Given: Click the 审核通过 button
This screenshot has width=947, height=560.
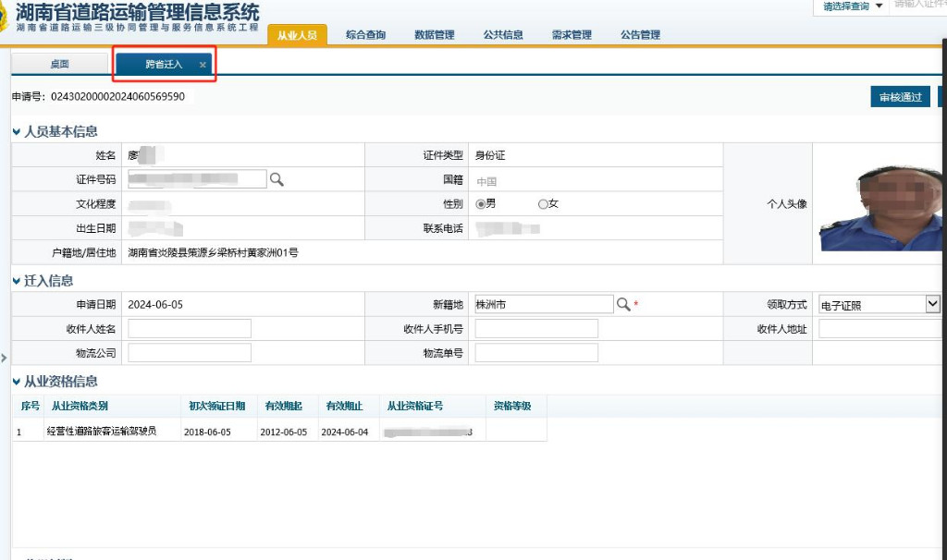Looking at the screenshot, I should (x=900, y=97).
